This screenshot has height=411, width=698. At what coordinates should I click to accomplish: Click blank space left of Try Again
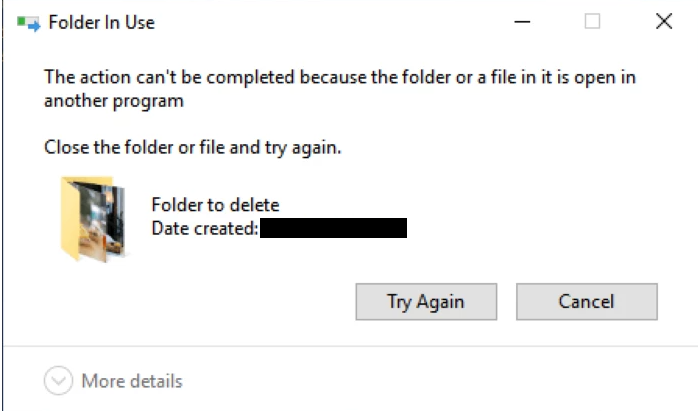[200, 301]
